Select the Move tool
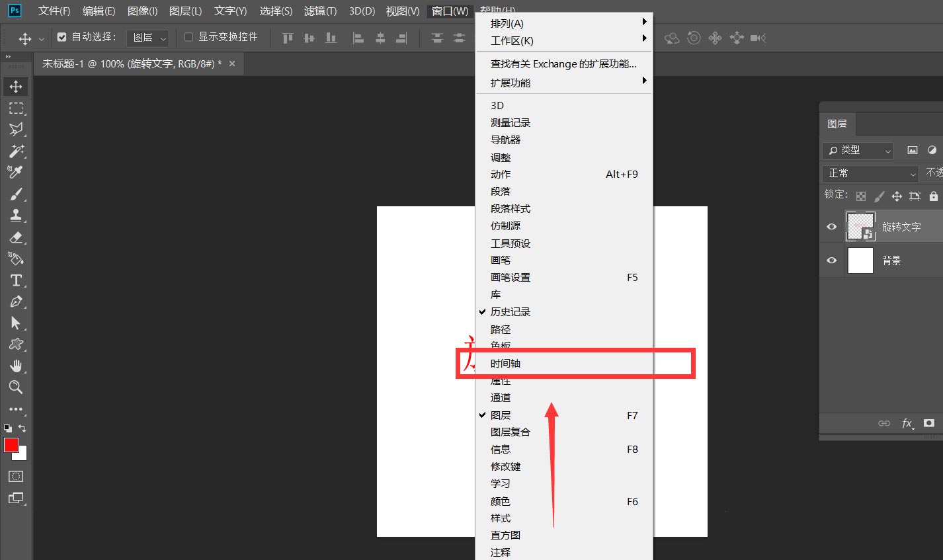Viewport: 943px width, 560px height. pyautogui.click(x=16, y=86)
